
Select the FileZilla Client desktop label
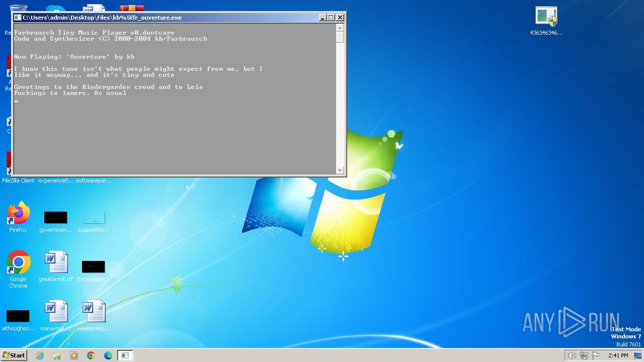pyautogui.click(x=18, y=180)
